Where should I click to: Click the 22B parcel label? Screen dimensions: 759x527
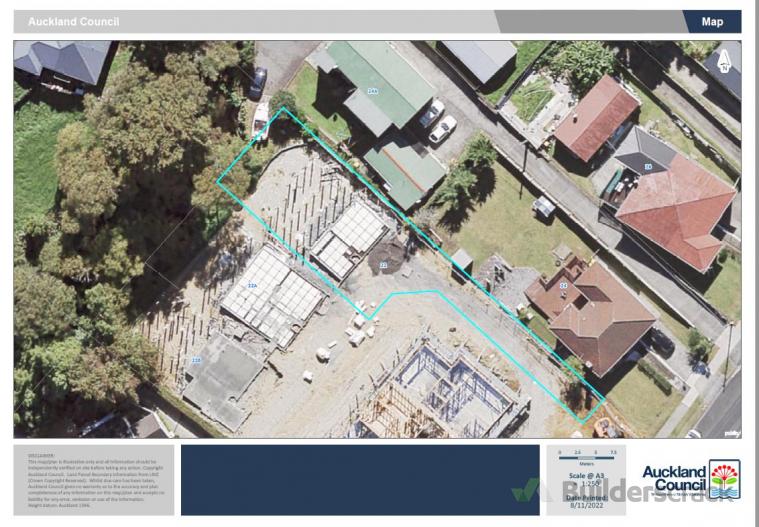click(x=196, y=360)
